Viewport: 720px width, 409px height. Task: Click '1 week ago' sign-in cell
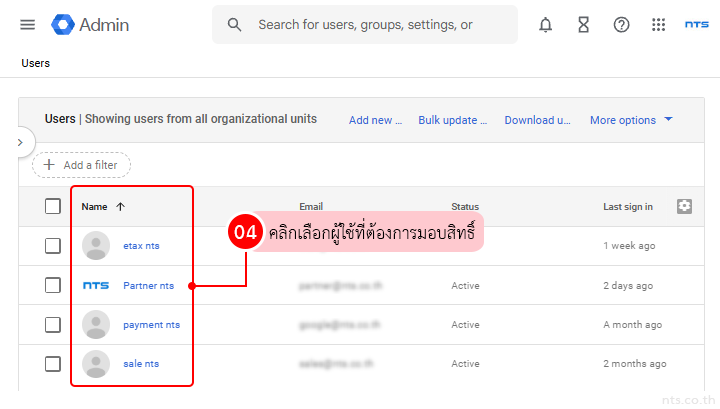point(629,246)
